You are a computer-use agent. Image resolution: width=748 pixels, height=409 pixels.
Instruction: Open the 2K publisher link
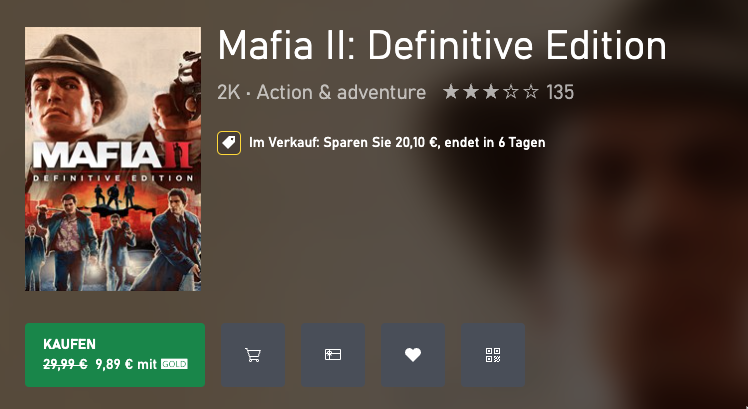[x=229, y=92]
